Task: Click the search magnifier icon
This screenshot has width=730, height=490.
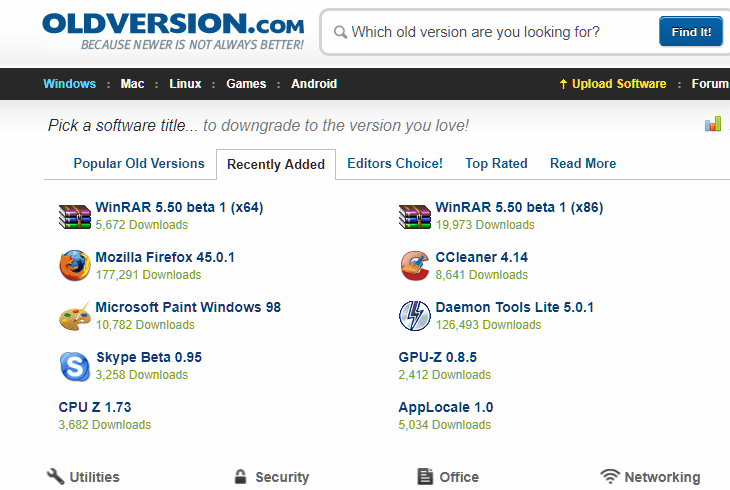Action: coord(341,32)
